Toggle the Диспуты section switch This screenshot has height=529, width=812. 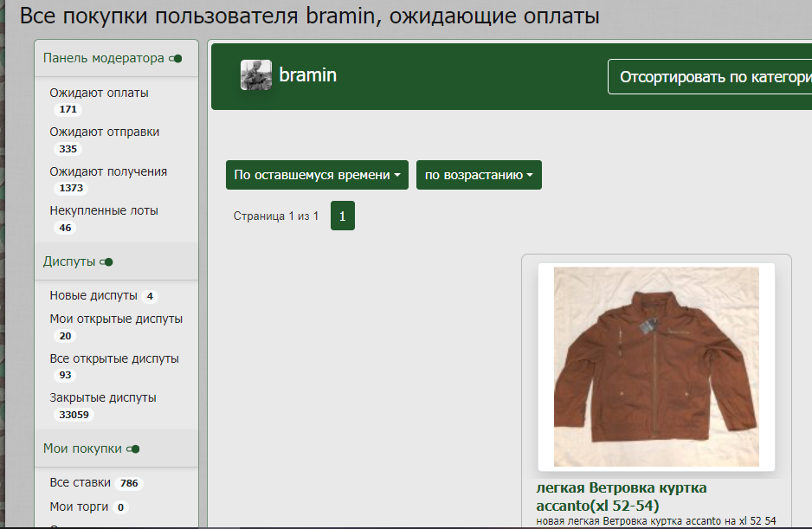pyautogui.click(x=106, y=261)
